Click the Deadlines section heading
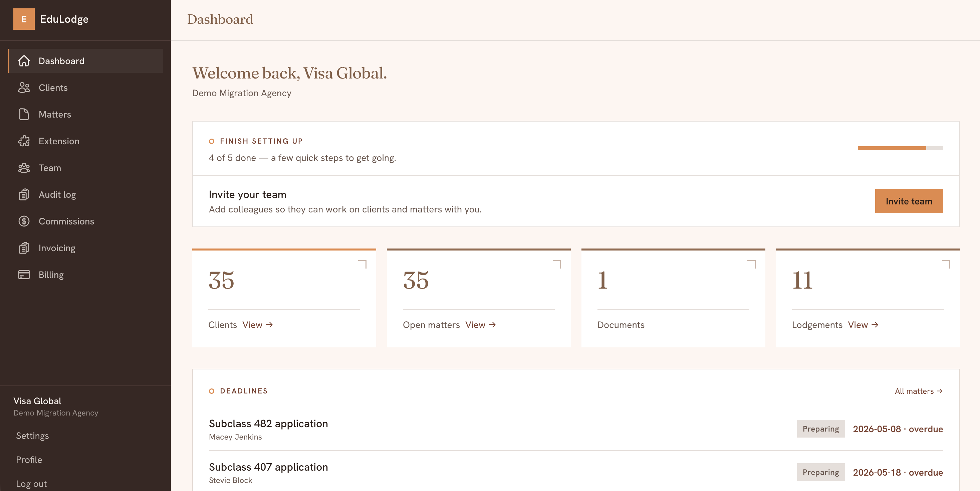Viewport: 980px width, 491px height. point(244,391)
